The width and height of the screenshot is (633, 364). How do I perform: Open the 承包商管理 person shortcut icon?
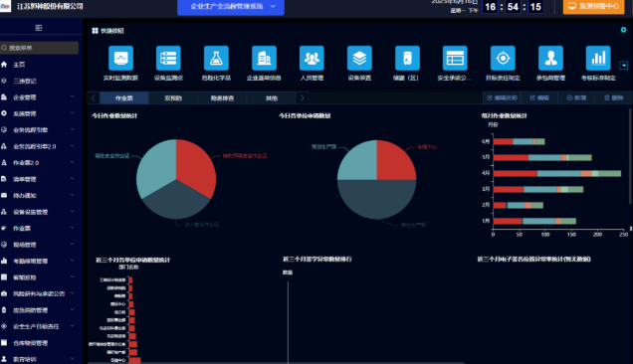point(550,59)
